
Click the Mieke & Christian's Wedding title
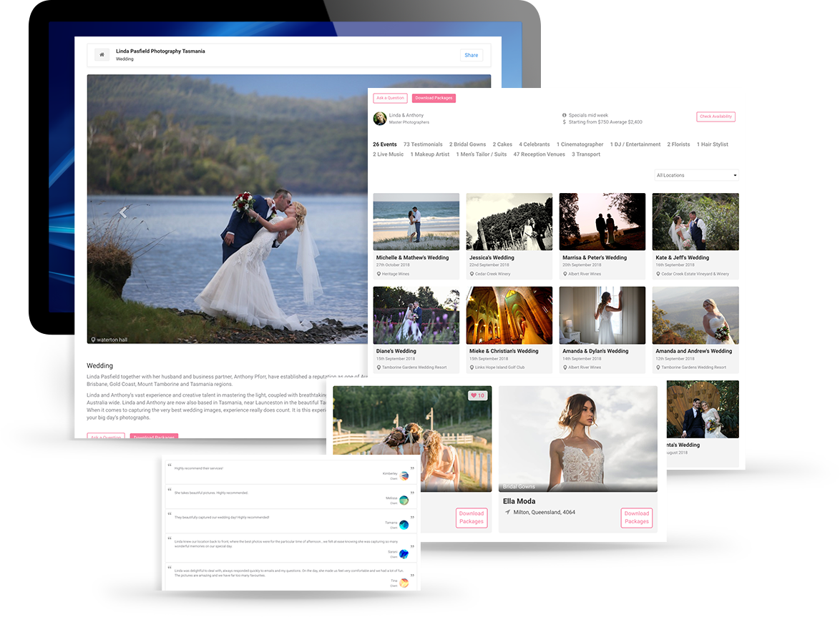[504, 351]
